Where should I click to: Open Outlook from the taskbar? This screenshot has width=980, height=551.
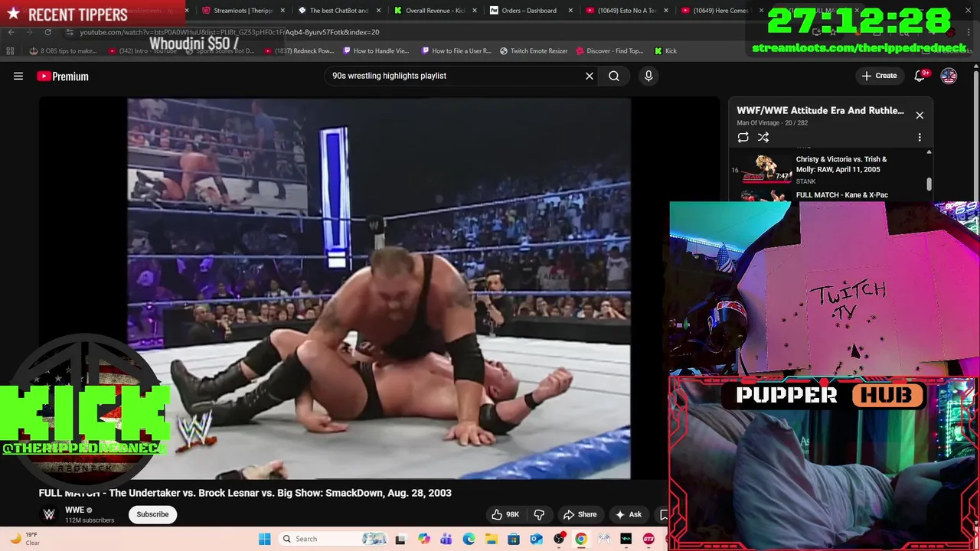pos(536,539)
